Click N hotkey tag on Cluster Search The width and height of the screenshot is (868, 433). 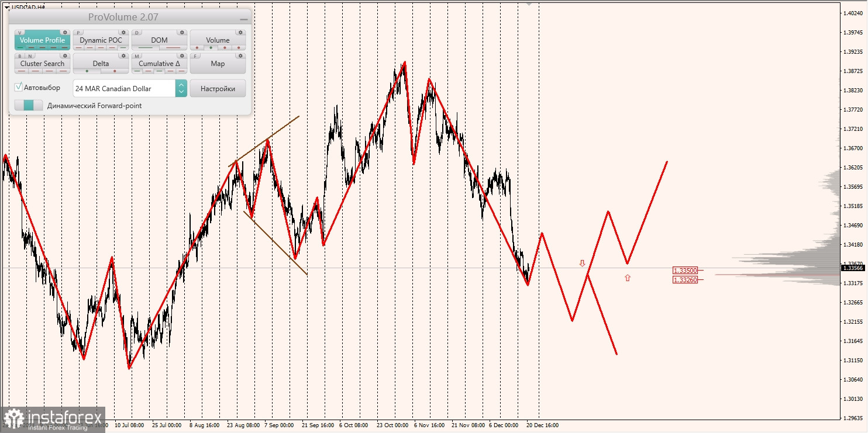click(x=30, y=56)
